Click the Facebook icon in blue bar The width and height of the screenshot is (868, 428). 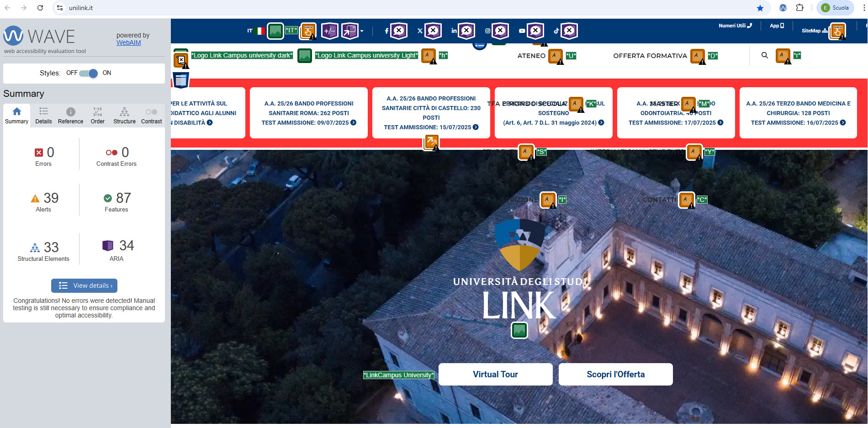[386, 31]
